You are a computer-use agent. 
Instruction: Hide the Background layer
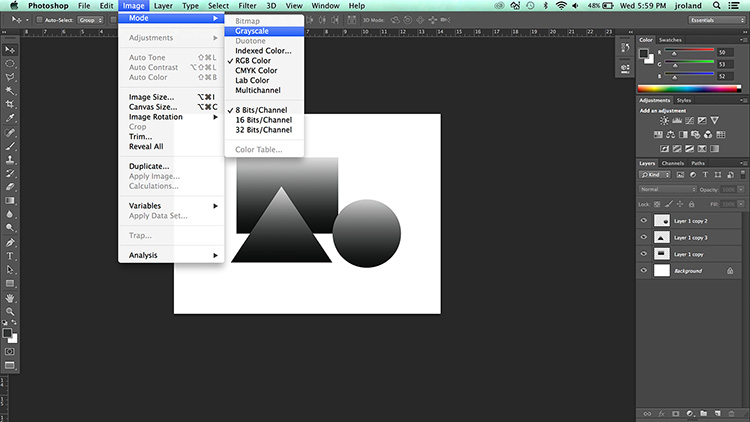(x=644, y=270)
